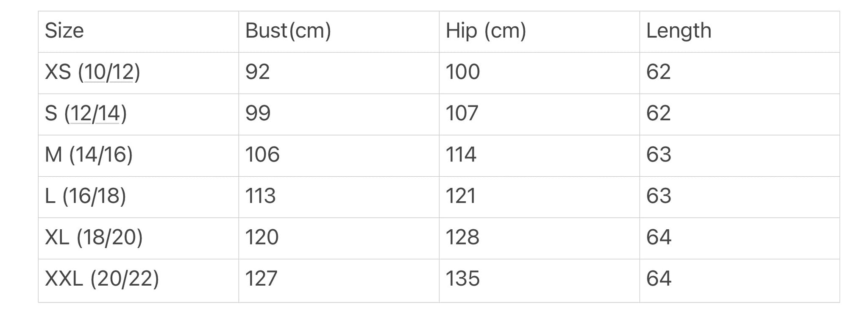
Task: Select hip value 121 cell
Action: 540,197
